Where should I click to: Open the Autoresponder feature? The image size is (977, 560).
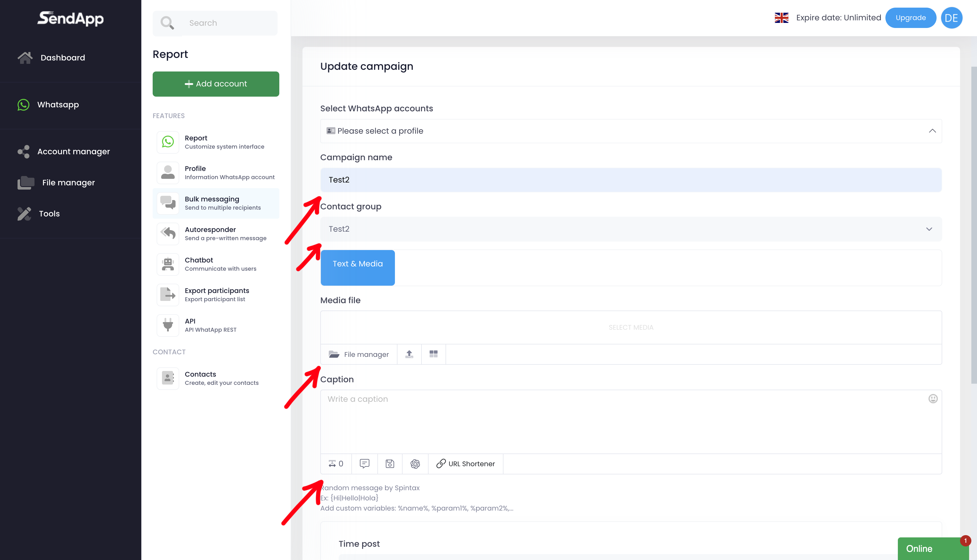coord(216,233)
